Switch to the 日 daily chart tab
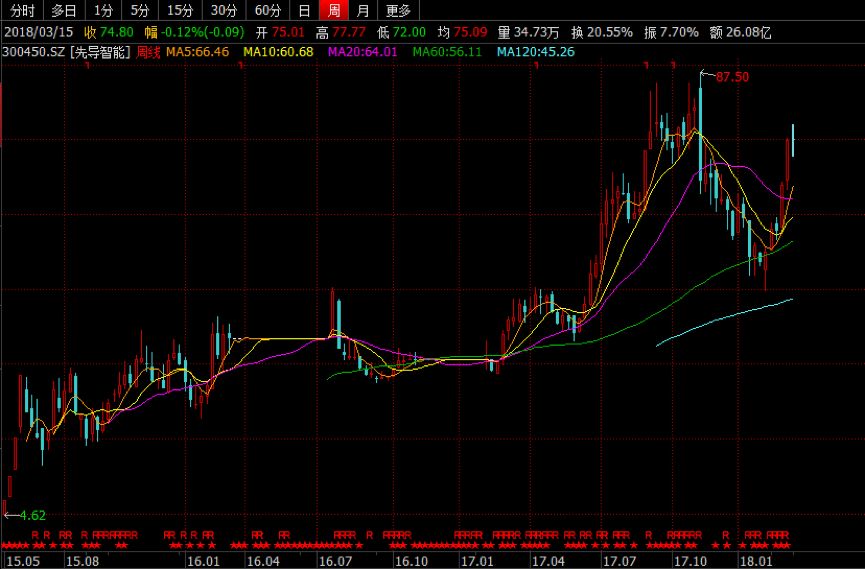Image resolution: width=865 pixels, height=569 pixels. point(304,10)
